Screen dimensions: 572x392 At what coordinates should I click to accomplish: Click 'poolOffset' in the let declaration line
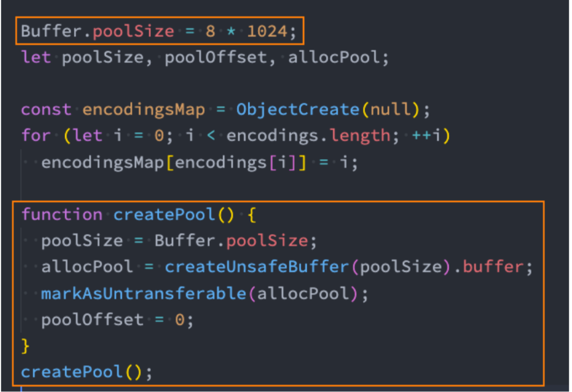[x=216, y=58]
